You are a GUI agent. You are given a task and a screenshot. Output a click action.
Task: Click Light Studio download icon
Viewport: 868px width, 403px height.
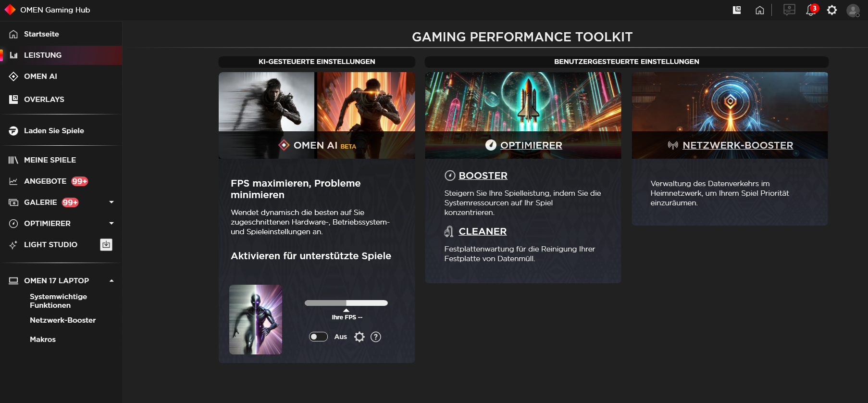(x=106, y=245)
